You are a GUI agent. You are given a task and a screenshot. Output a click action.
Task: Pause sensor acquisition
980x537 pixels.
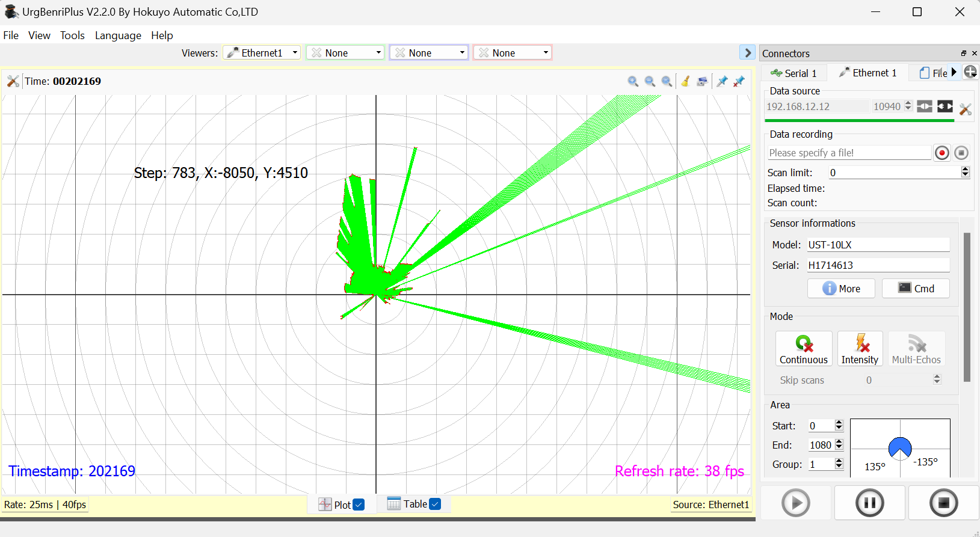(869, 503)
